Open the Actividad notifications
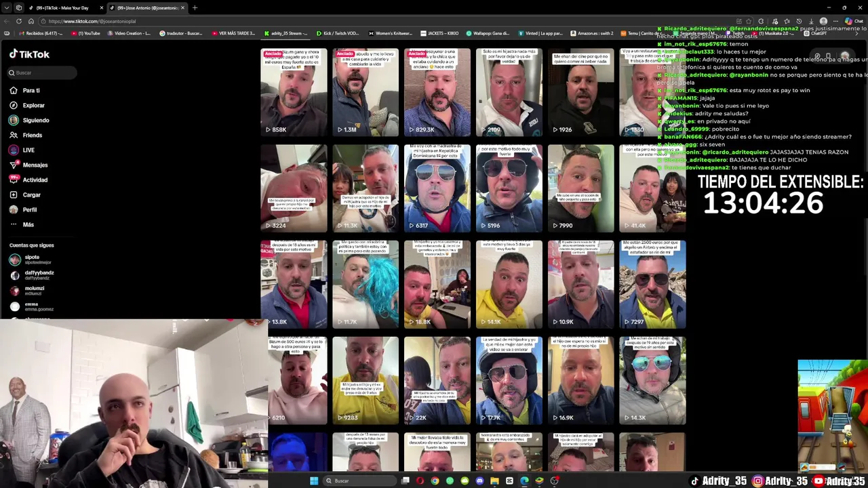This screenshot has width=868, height=488. point(28,180)
